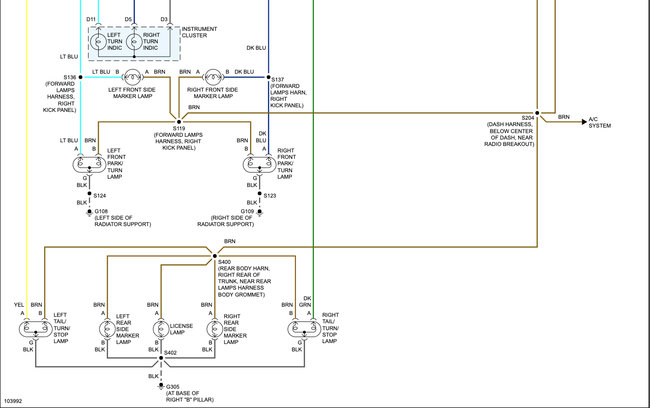This screenshot has height=408, width=650.
Task: Click the INSTRUMENT CLUSTER label
Action: click(199, 32)
